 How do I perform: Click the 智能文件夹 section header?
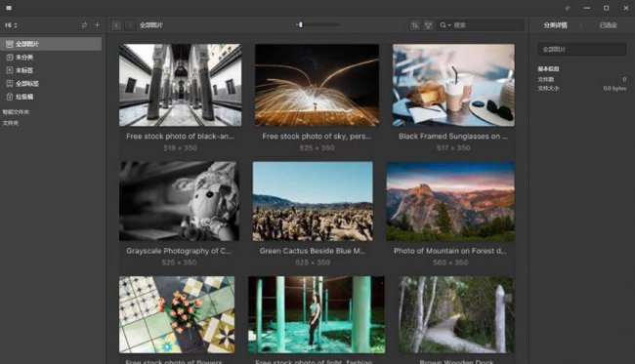(16, 112)
